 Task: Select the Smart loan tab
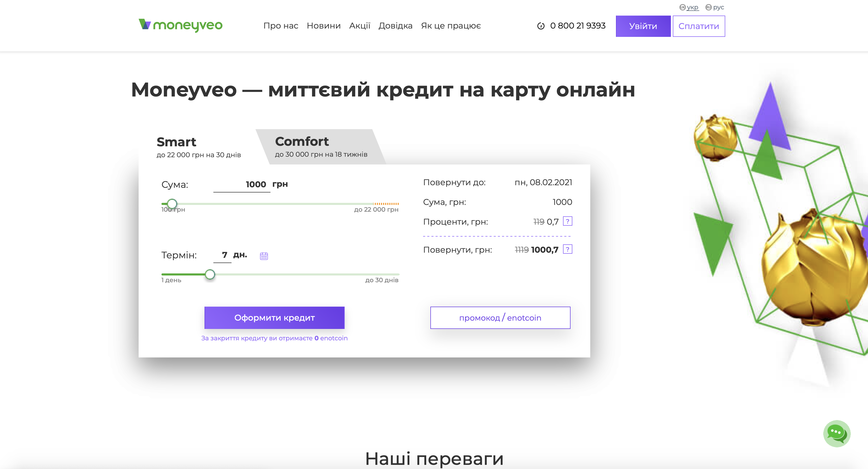click(199, 147)
